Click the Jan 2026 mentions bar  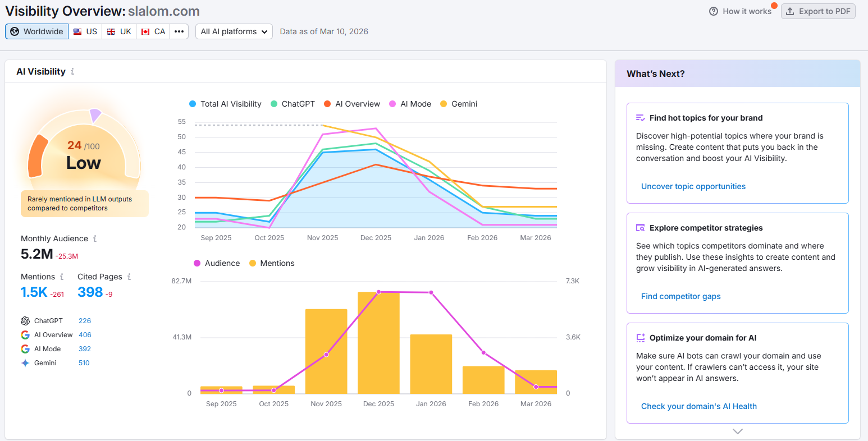click(x=431, y=364)
